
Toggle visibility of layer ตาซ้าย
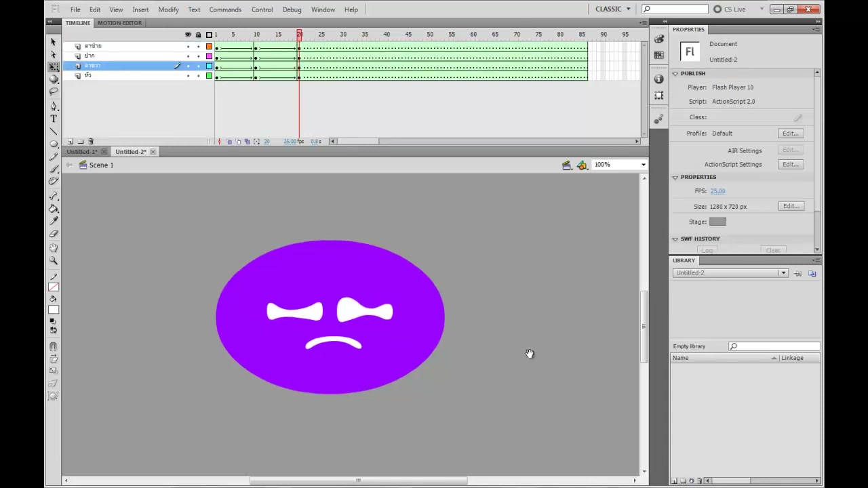[189, 46]
